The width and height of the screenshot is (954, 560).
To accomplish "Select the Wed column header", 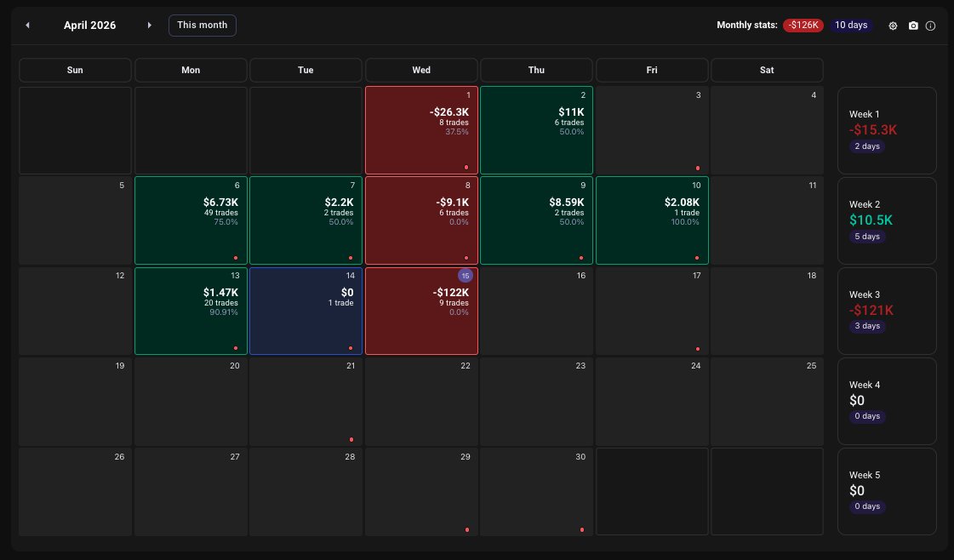I will point(421,70).
